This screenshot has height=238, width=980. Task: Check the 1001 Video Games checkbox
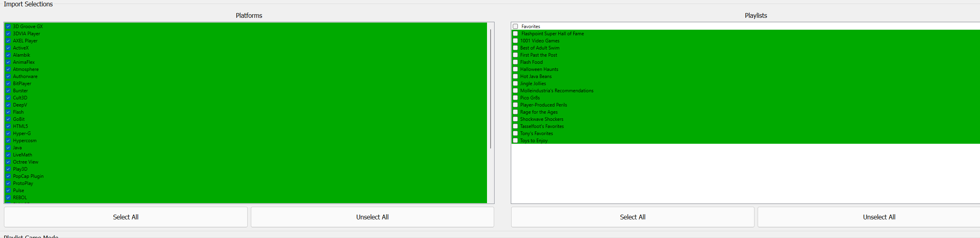point(516,41)
